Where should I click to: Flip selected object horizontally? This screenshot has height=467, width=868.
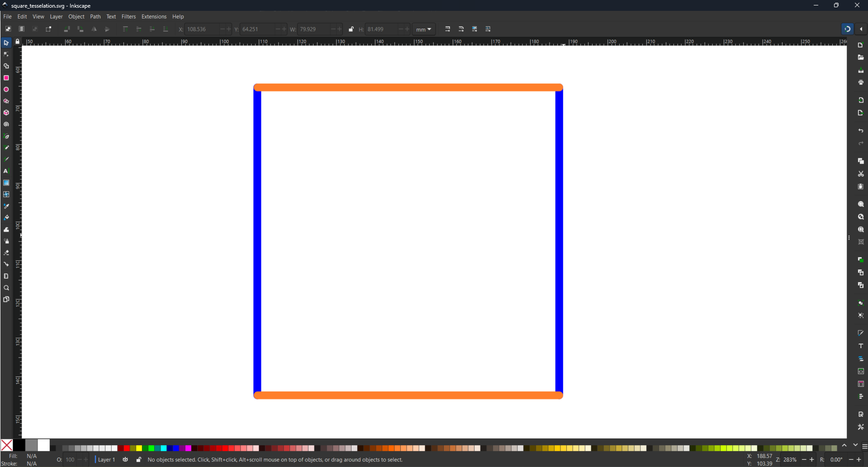[94, 29]
